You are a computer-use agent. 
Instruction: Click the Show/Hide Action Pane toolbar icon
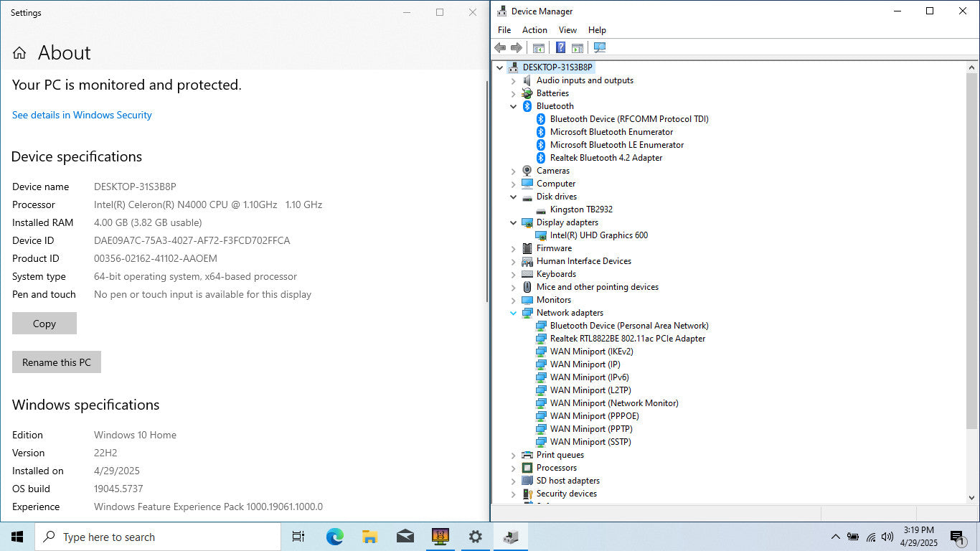tap(578, 48)
